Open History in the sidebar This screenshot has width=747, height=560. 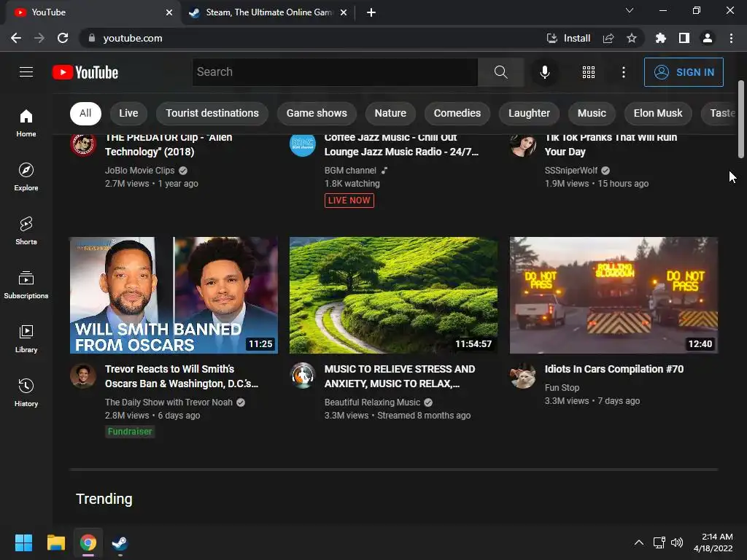(x=26, y=392)
